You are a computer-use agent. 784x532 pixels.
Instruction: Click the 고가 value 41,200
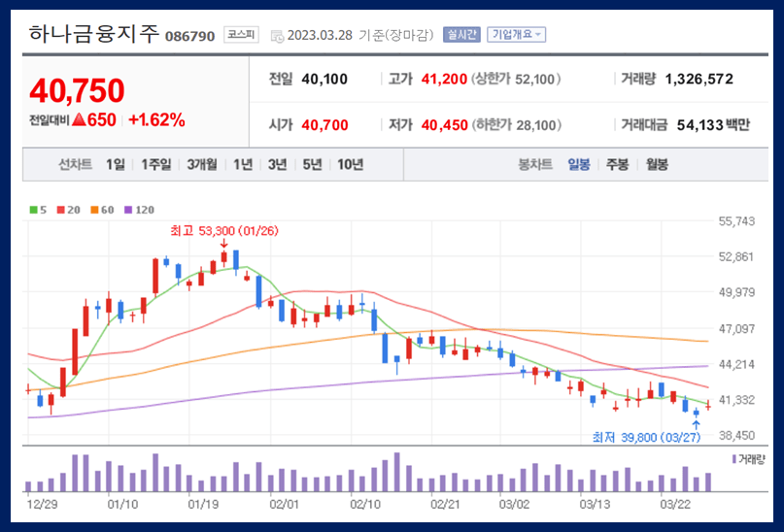(444, 79)
